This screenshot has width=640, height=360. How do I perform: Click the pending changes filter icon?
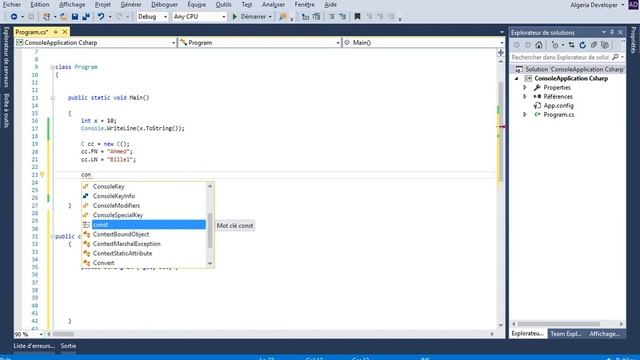[x=555, y=45]
